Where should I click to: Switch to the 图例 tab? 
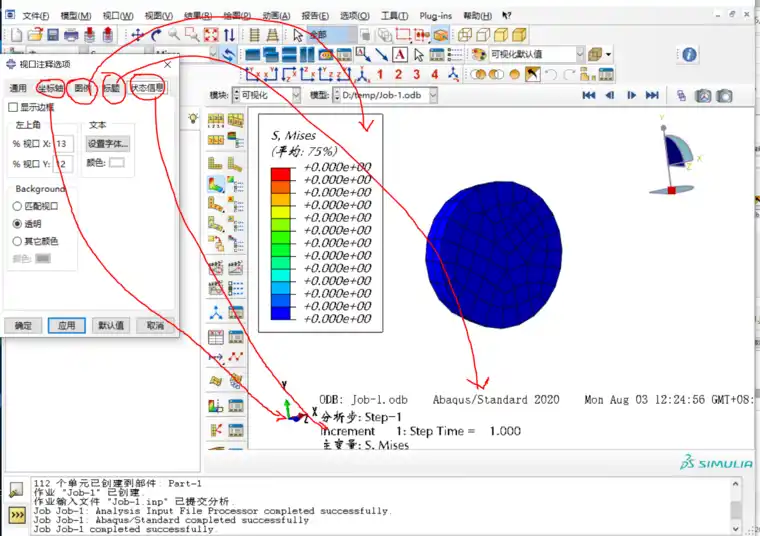click(82, 88)
